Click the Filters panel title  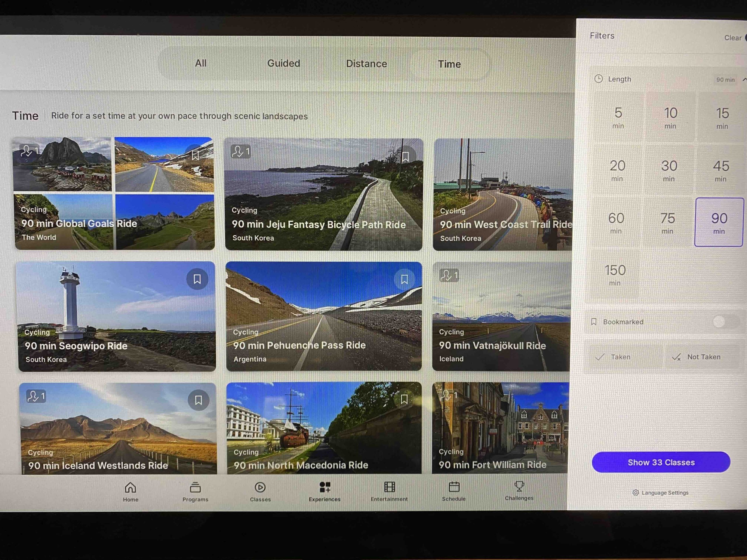click(x=602, y=36)
